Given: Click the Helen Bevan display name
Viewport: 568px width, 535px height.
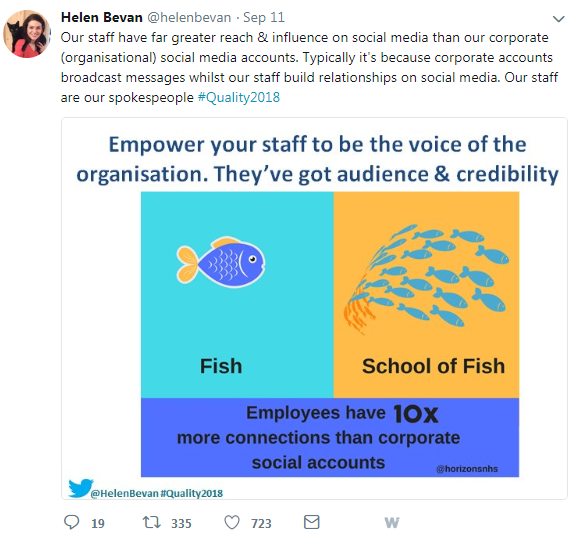Looking at the screenshot, I should click(101, 17).
